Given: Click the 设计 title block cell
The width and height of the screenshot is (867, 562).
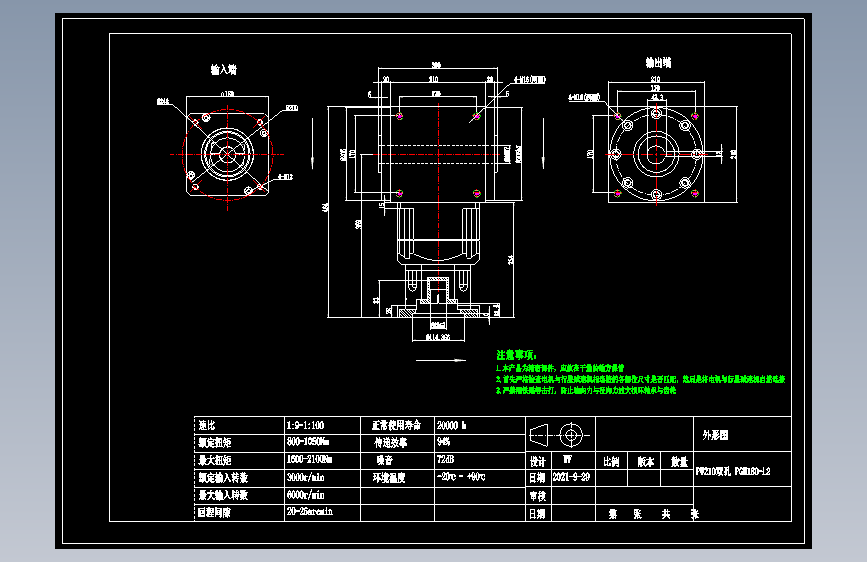Looking at the screenshot, I should [x=537, y=461].
